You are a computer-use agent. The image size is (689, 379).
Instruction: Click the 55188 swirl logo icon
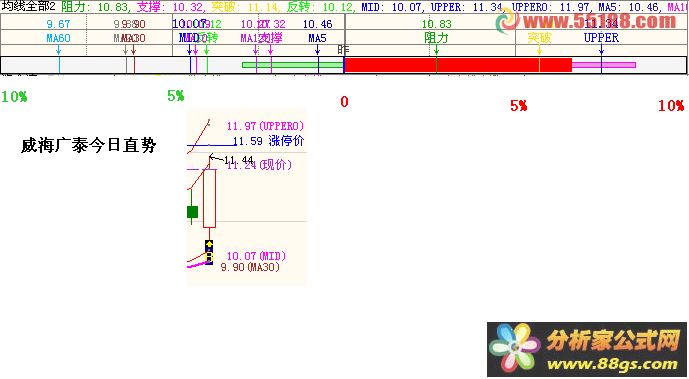coord(507,22)
